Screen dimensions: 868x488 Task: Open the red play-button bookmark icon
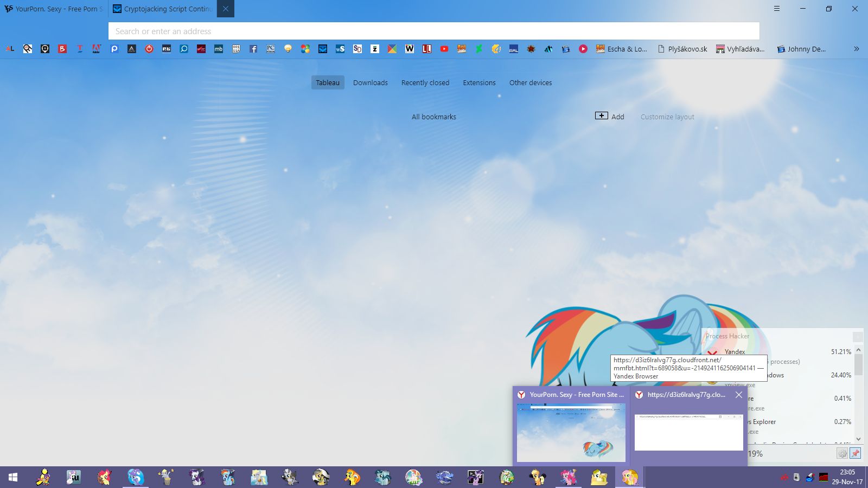[583, 49]
